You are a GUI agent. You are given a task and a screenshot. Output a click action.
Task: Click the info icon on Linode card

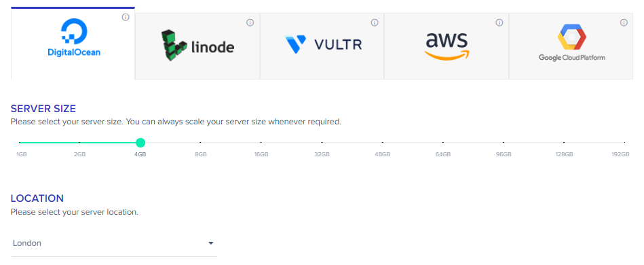[x=250, y=22]
